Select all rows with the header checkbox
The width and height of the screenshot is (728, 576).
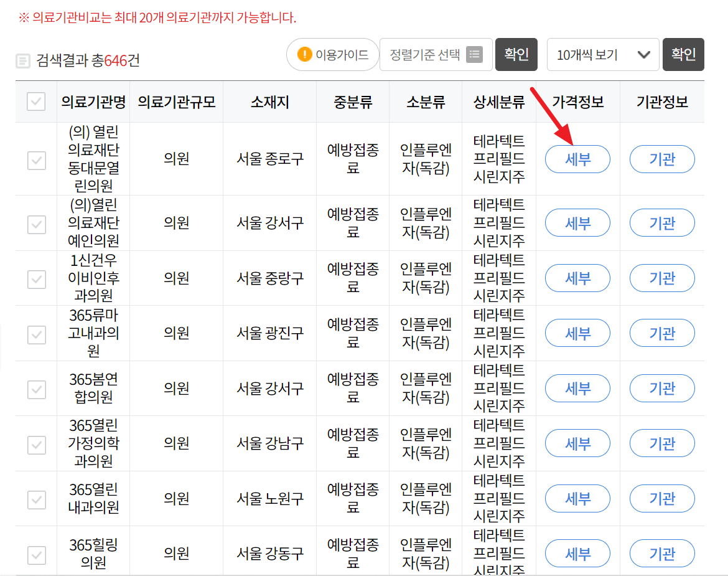click(35, 103)
